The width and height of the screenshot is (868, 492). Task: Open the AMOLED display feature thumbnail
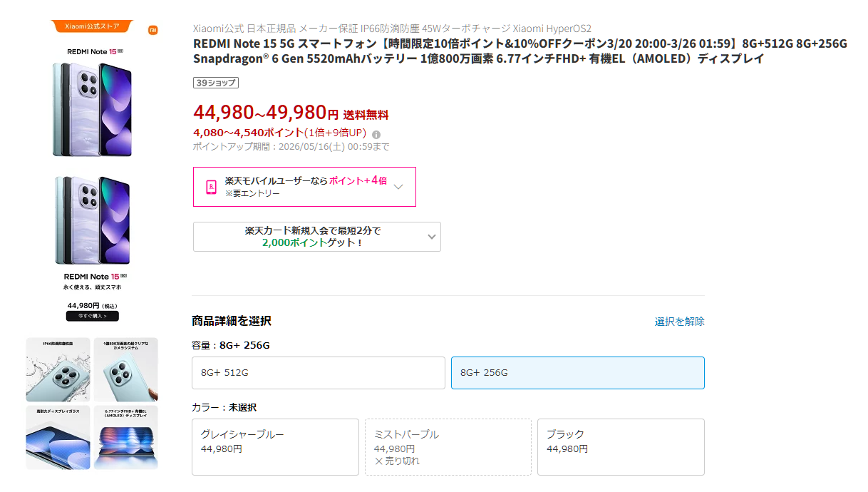(125, 437)
